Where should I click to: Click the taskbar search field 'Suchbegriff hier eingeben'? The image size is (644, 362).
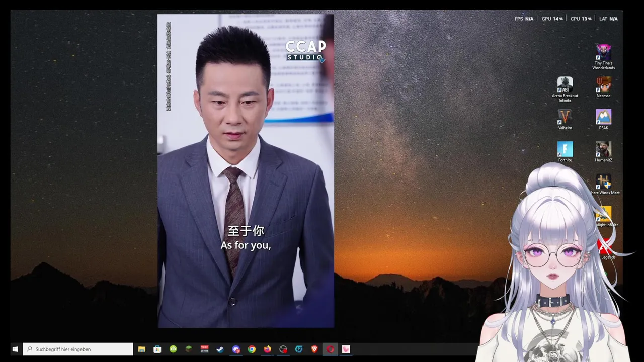coord(78,349)
